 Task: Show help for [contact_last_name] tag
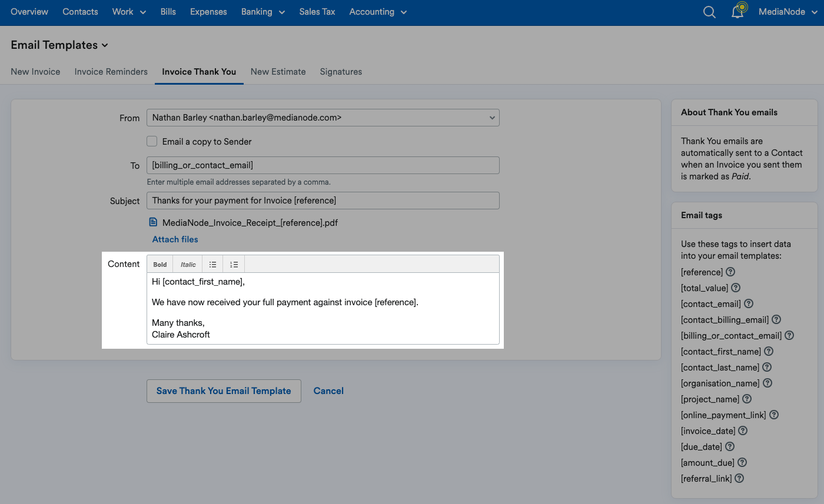click(767, 367)
